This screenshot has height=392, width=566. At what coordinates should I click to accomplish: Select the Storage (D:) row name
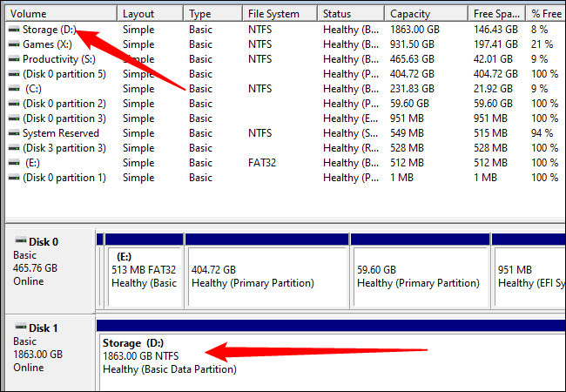point(50,30)
